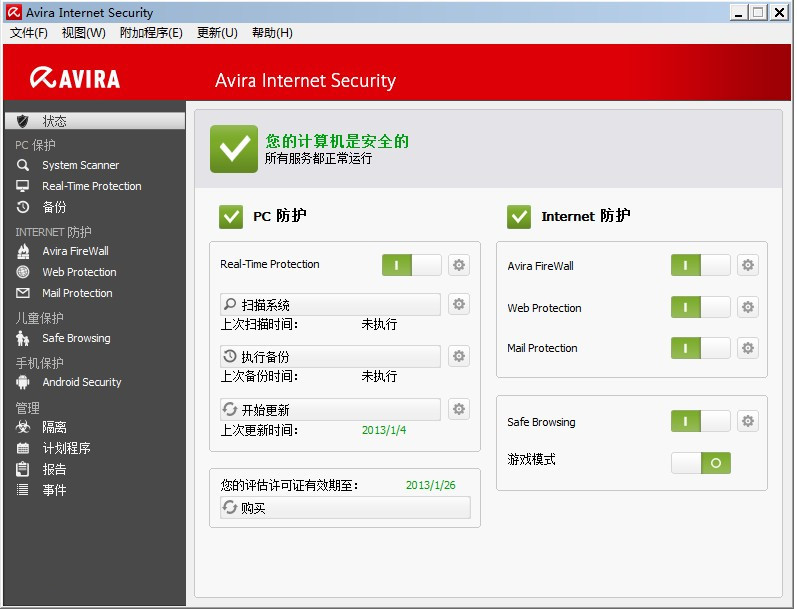Screen dimensions: 797x609
Task: Select 状态 status sidebar entry
Action: (95, 121)
